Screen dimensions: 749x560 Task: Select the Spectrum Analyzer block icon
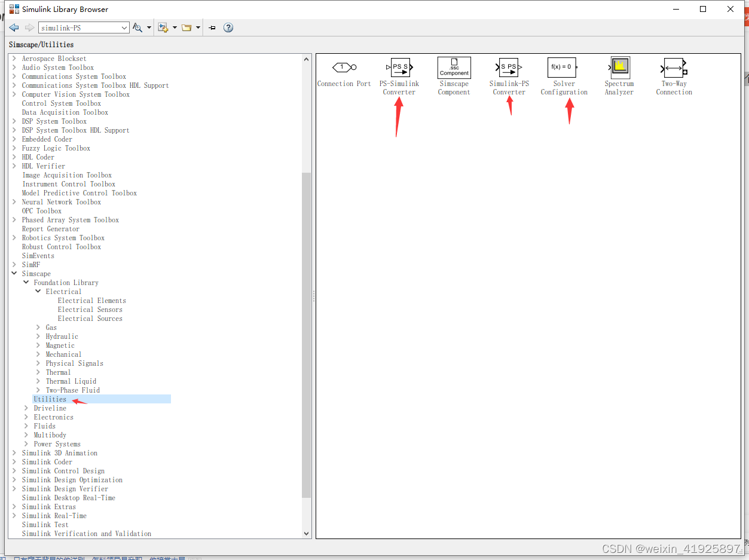tap(620, 67)
